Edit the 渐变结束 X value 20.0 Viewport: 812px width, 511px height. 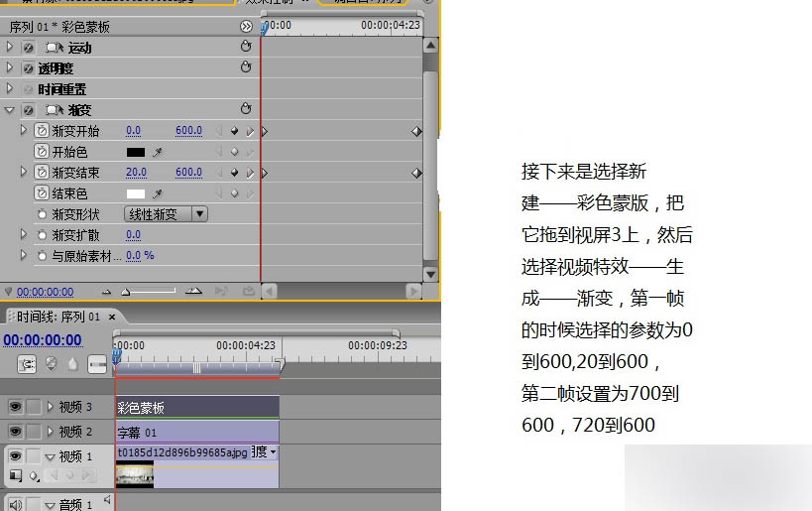(136, 172)
